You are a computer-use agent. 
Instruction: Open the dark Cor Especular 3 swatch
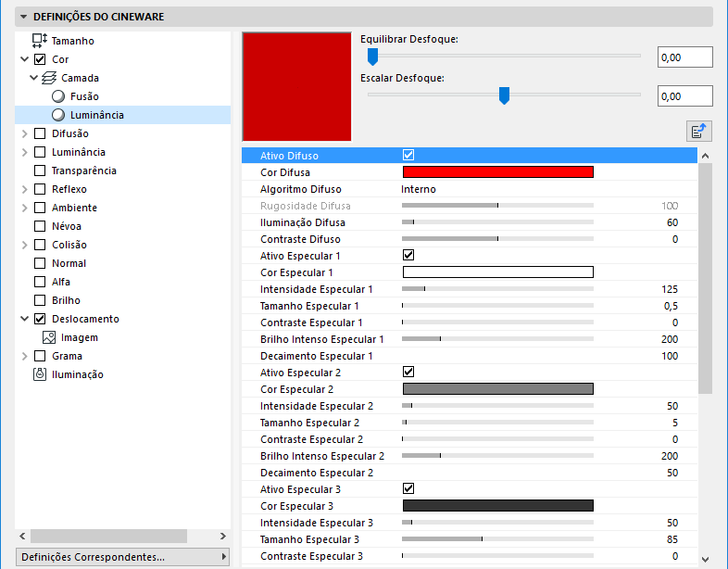click(x=497, y=505)
